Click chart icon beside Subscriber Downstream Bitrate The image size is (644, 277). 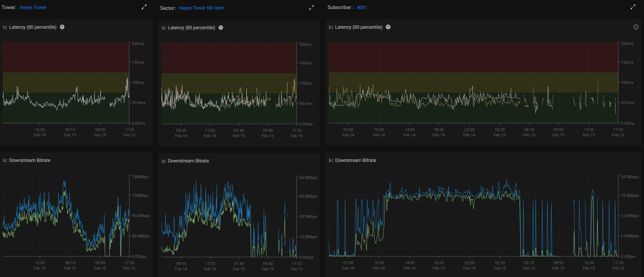pos(331,160)
